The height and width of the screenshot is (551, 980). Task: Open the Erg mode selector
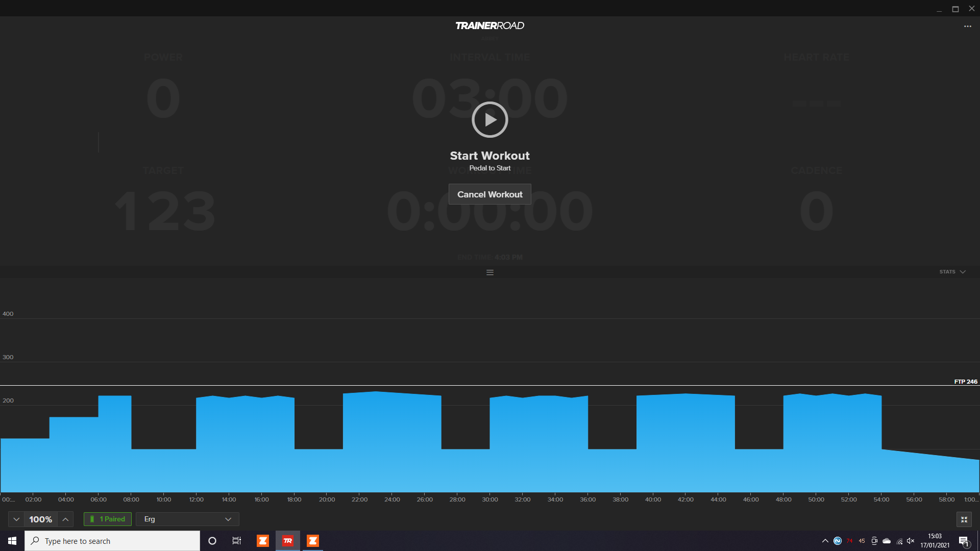[187, 519]
